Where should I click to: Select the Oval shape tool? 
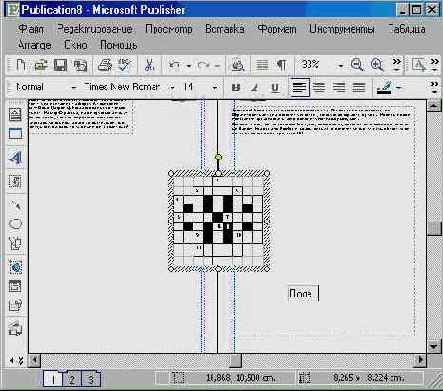pyautogui.click(x=16, y=224)
